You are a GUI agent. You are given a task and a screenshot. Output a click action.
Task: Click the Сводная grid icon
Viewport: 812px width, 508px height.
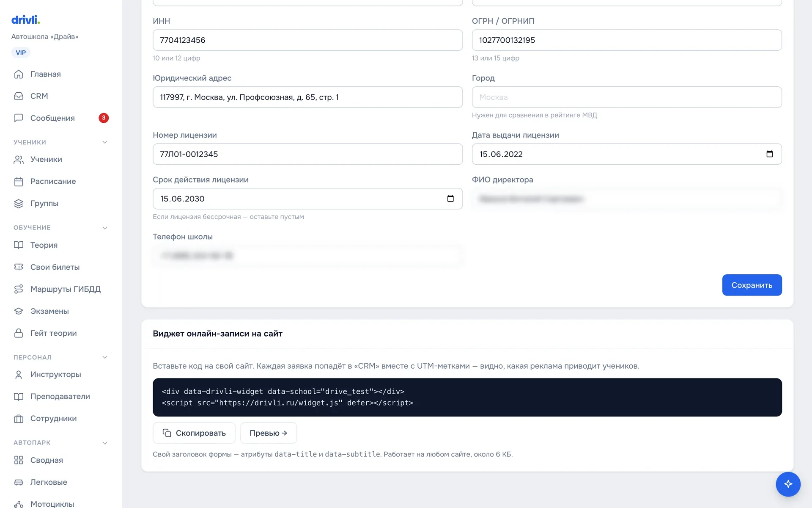click(19, 460)
